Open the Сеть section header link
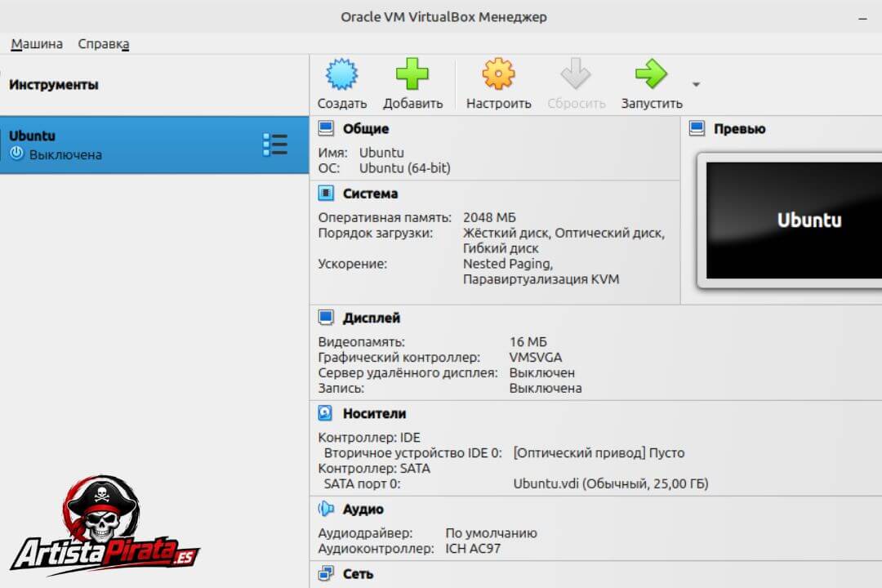 click(x=358, y=574)
